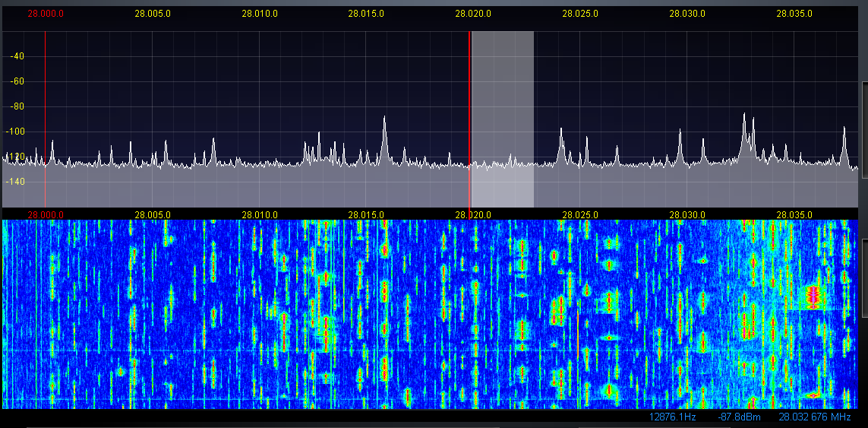This screenshot has width=868, height=428.
Task: Click the 28.025.0 label on top frequency scale
Action: pyautogui.click(x=579, y=14)
